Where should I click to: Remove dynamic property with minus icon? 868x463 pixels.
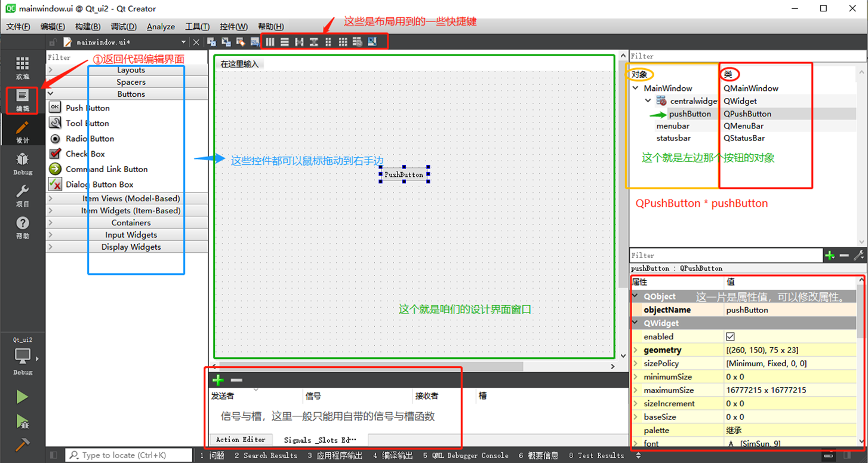coord(844,256)
